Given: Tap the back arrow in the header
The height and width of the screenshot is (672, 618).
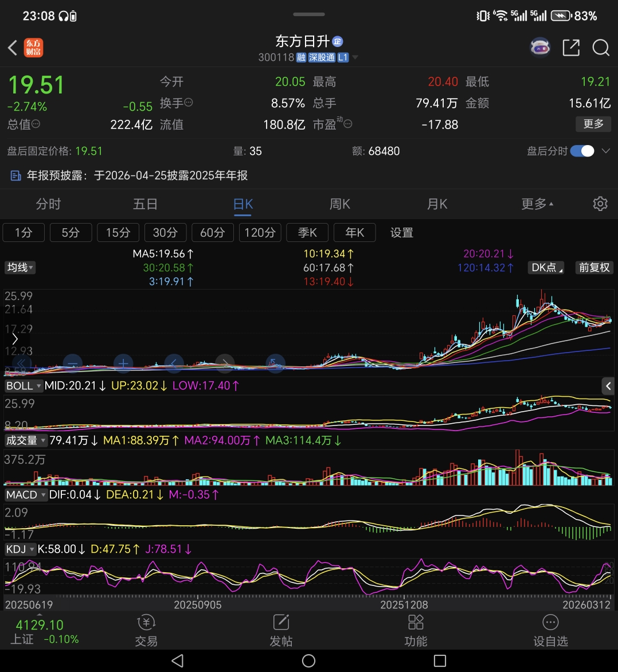Looking at the screenshot, I should click(x=13, y=48).
